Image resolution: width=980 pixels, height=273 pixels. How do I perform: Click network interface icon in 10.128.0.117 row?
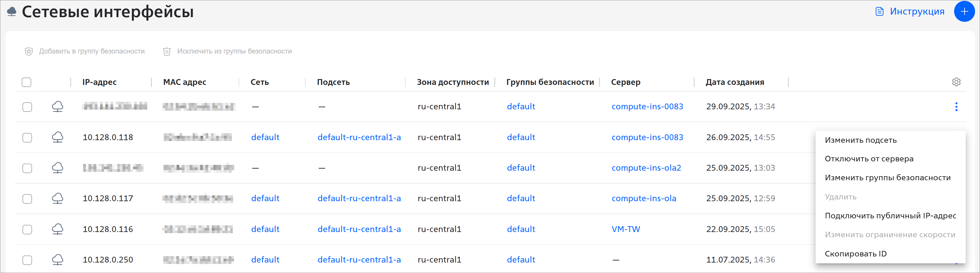[x=57, y=199]
